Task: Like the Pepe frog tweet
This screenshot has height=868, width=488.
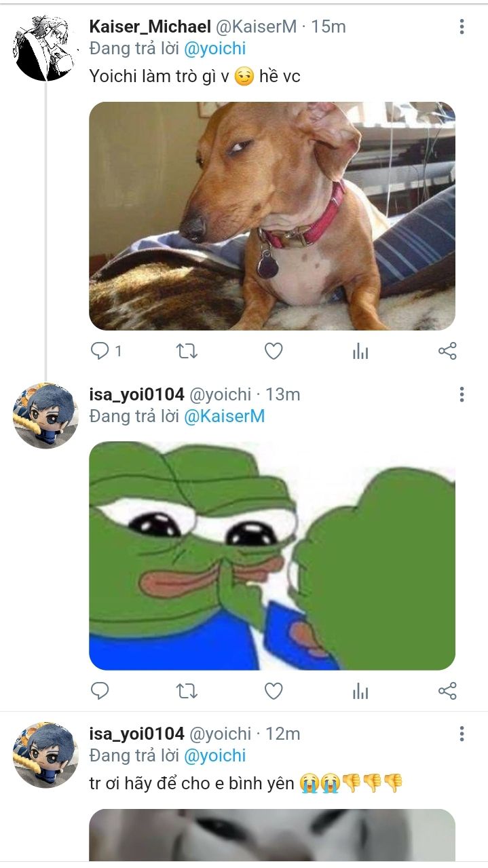Action: click(274, 691)
